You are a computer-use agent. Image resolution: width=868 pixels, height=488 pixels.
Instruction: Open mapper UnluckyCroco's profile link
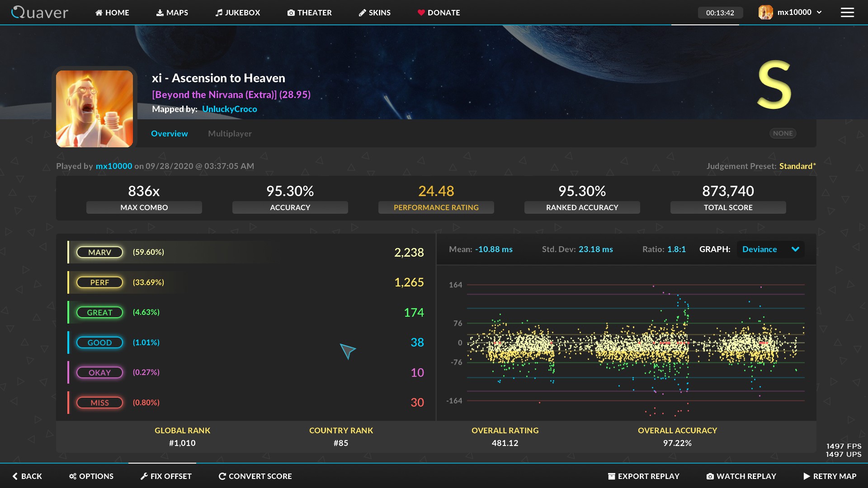pos(229,109)
